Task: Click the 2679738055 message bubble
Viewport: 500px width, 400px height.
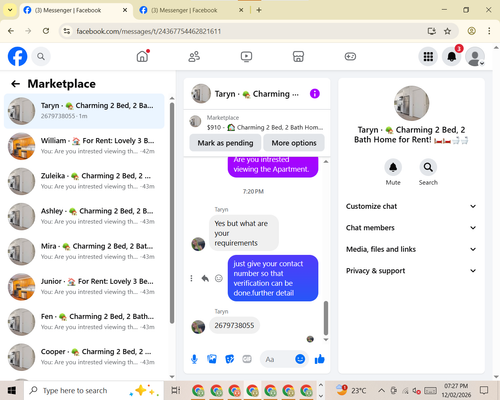Action: click(x=234, y=325)
